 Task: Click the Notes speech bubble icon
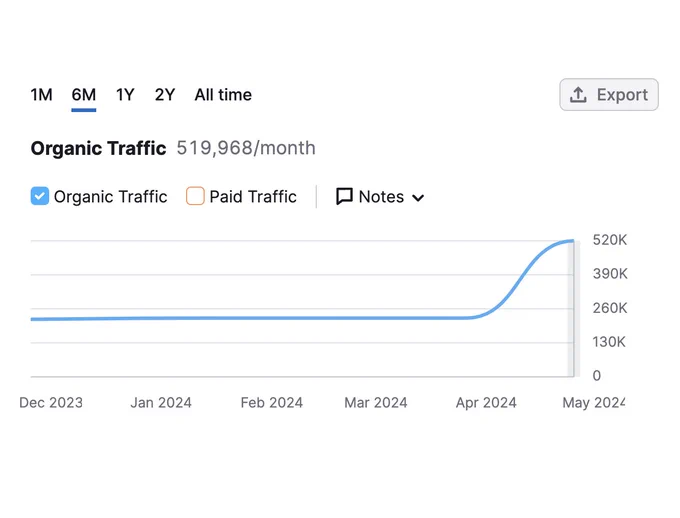pyautogui.click(x=344, y=197)
